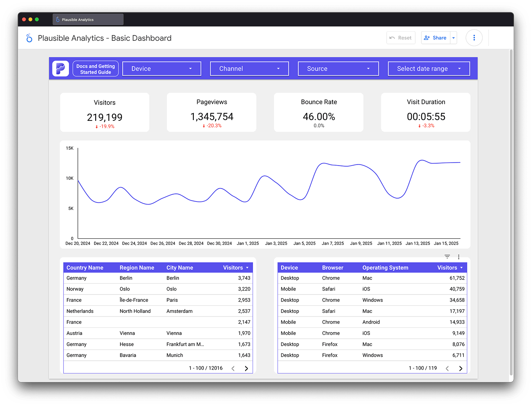Click the Visitors scorecard showing 219,199
532x406 pixels.
coord(104,112)
